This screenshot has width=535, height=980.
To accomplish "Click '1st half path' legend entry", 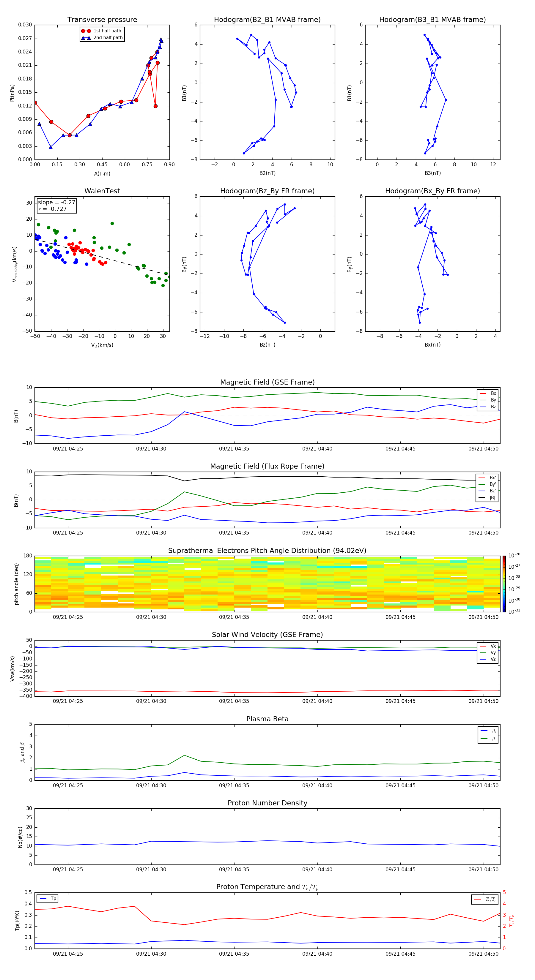I will tap(102, 31).
